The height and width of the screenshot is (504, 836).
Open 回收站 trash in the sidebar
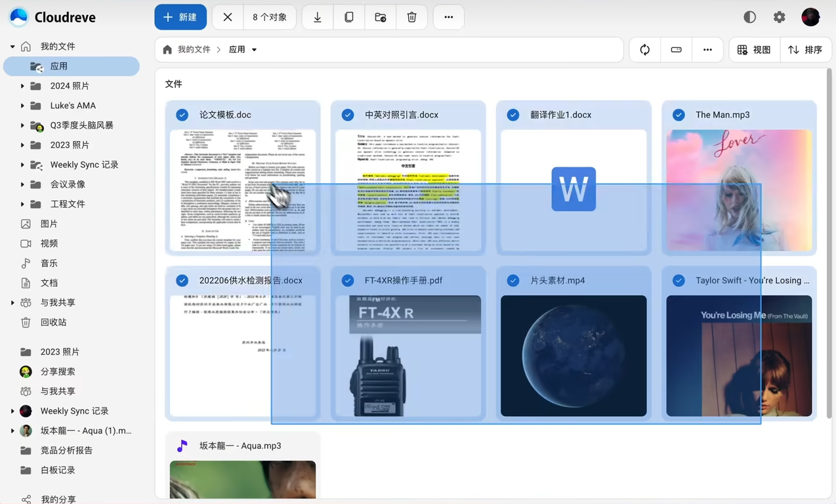(x=70, y=322)
